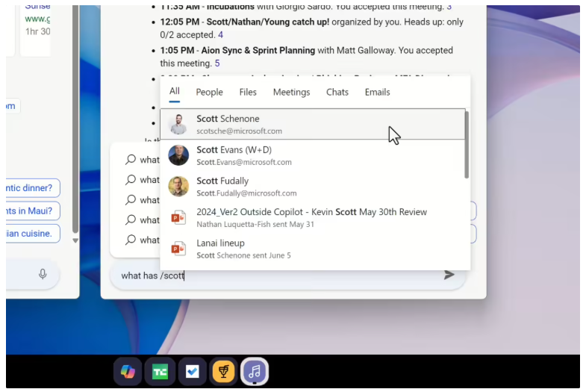Click PowerPoint icon for Lanai lineup file
586x392 pixels.
[x=178, y=249]
